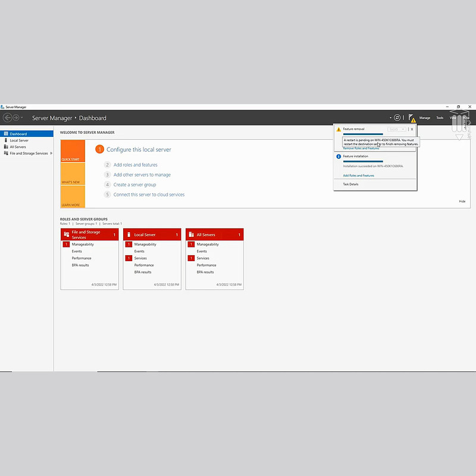476x476 pixels.
Task: Click step 2 number circle
Action: click(107, 165)
